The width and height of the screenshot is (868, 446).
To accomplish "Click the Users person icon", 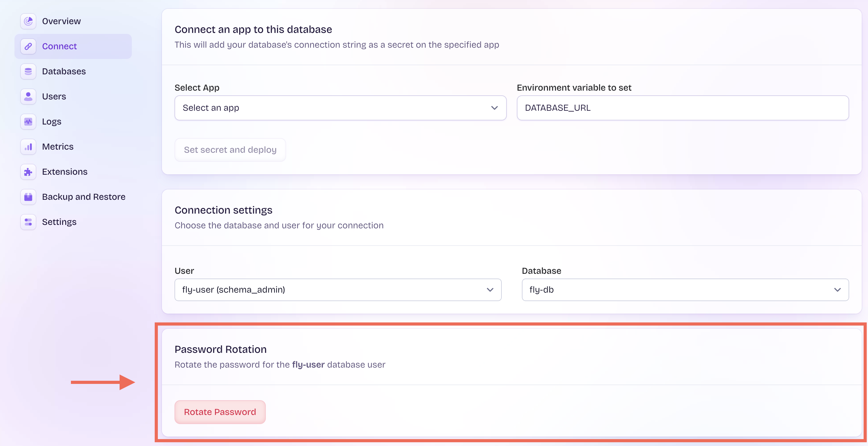I will tap(28, 96).
